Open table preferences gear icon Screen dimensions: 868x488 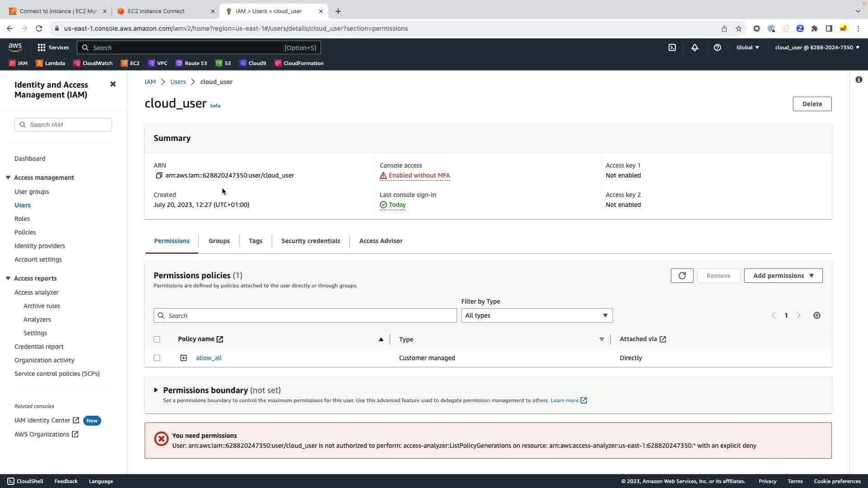tap(817, 315)
